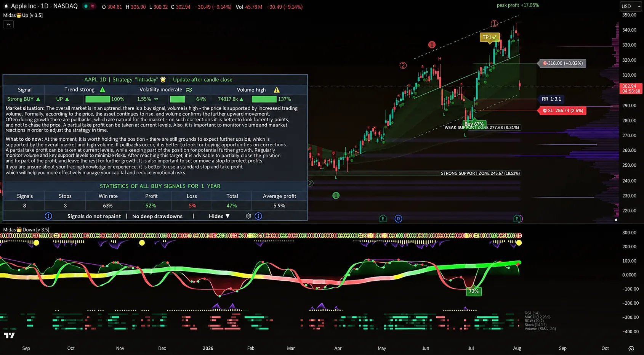Click the Strong BUY signal cell

pos(24,99)
